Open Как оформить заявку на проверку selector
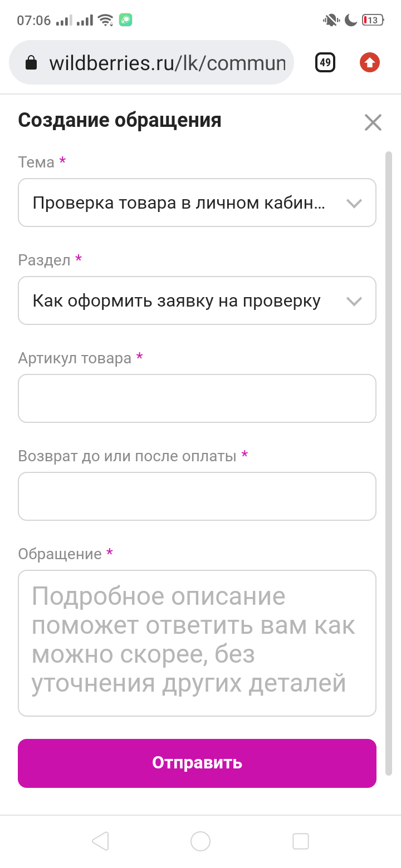Viewport: 401px width, 868px height. pyautogui.click(x=197, y=300)
